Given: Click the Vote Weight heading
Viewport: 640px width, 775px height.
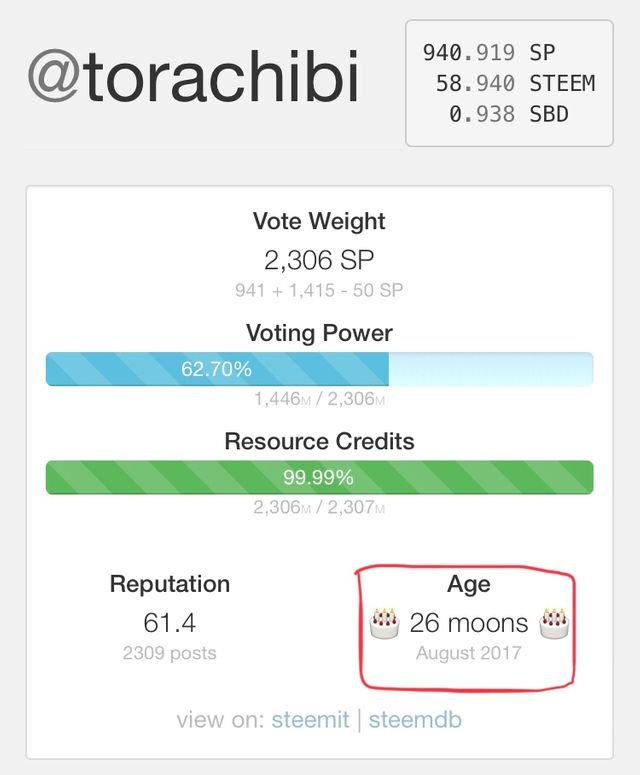Looking at the screenshot, I should [319, 221].
